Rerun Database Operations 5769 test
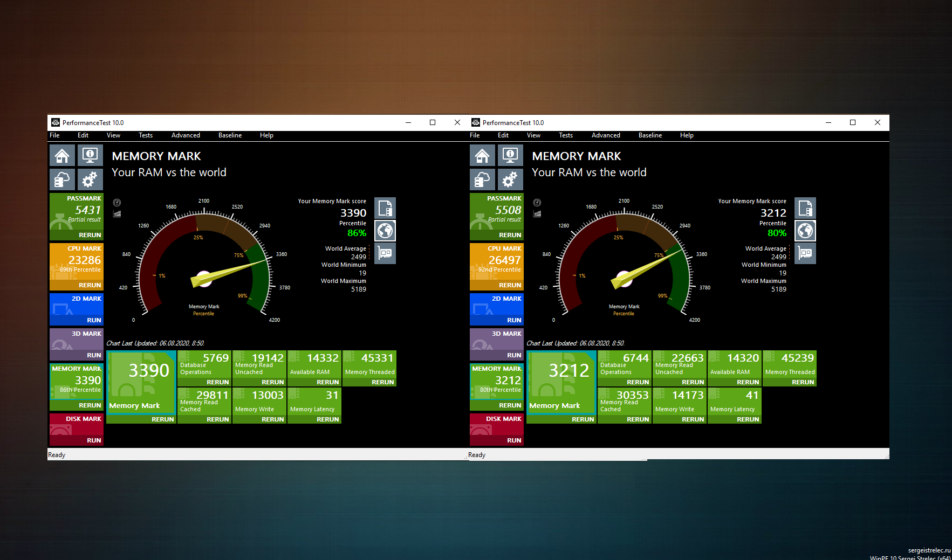Screen dimensions: 952x560 pyautogui.click(x=218, y=382)
